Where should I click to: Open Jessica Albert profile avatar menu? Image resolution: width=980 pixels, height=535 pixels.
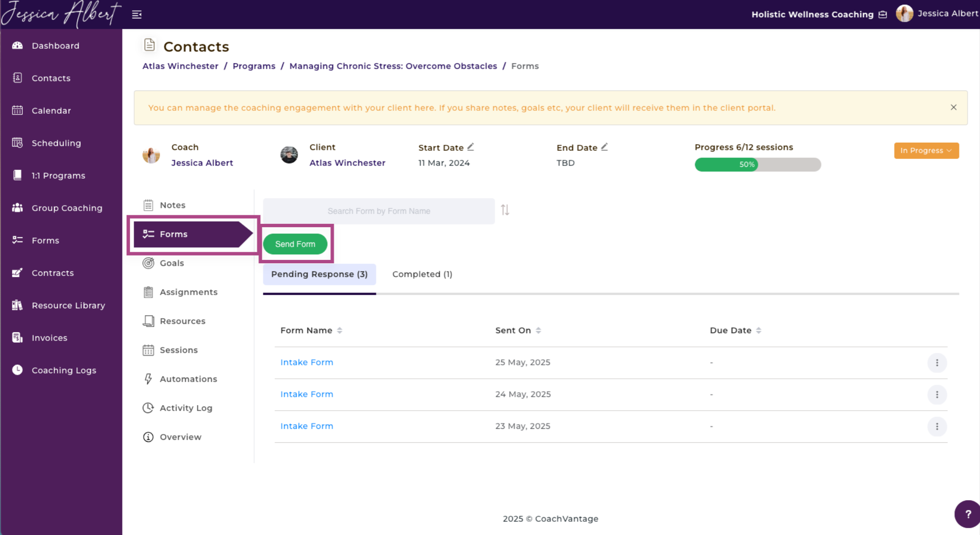point(904,14)
